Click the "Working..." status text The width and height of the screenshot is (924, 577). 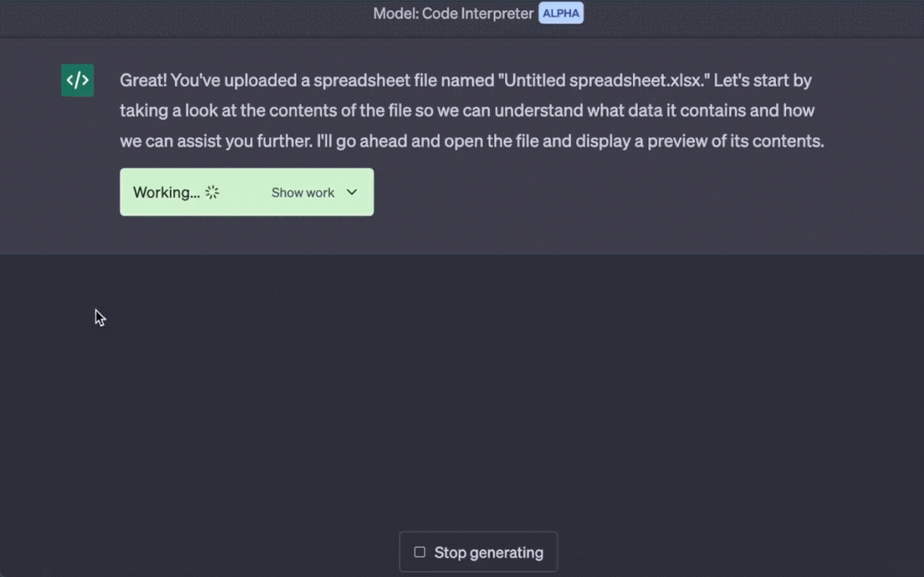tap(166, 193)
